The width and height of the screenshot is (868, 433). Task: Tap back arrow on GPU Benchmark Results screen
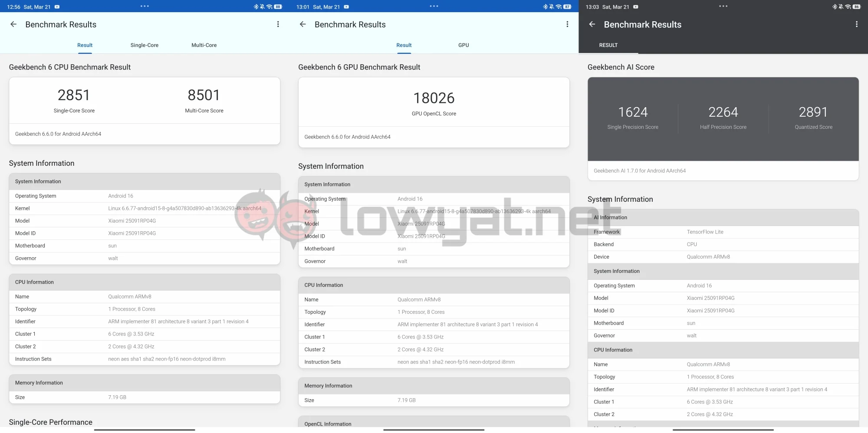(303, 24)
